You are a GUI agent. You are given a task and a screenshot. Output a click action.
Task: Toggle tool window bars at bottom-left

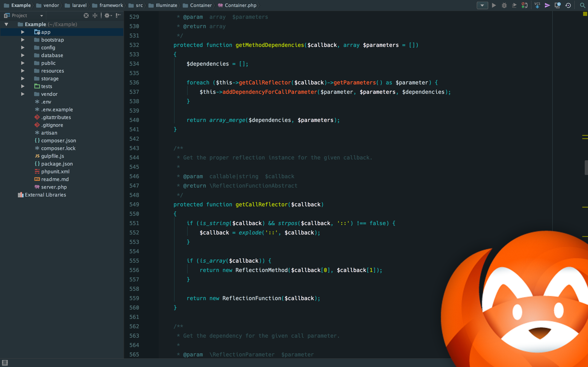click(5, 363)
